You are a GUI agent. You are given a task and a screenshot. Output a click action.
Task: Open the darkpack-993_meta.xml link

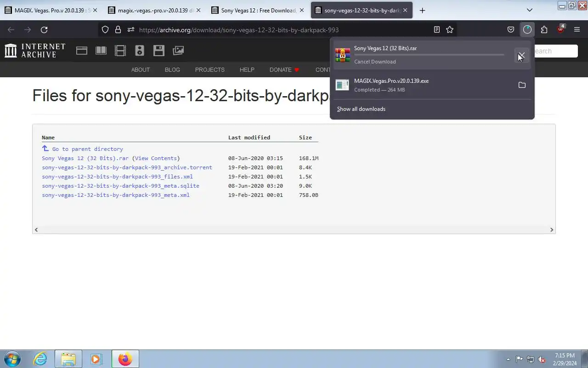tap(116, 195)
